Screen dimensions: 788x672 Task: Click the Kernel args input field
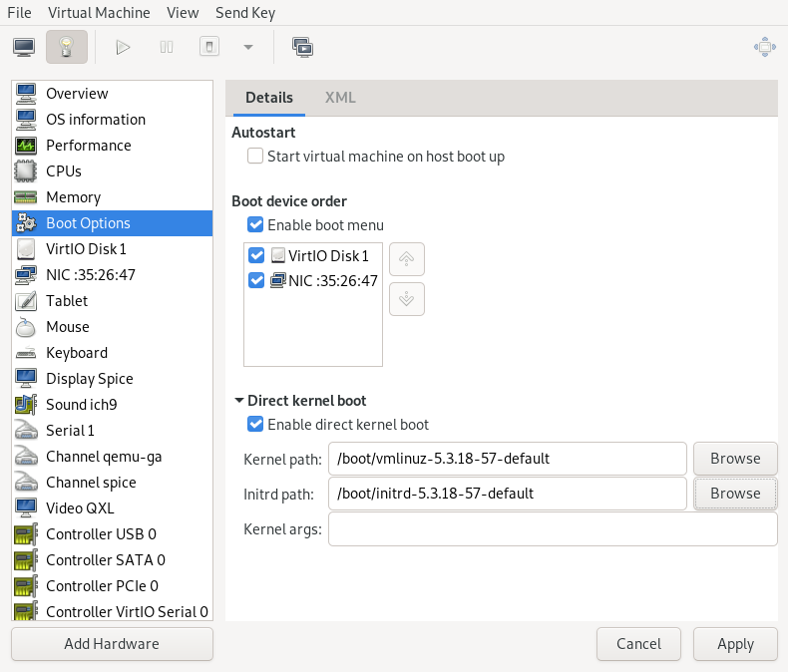coord(552,529)
